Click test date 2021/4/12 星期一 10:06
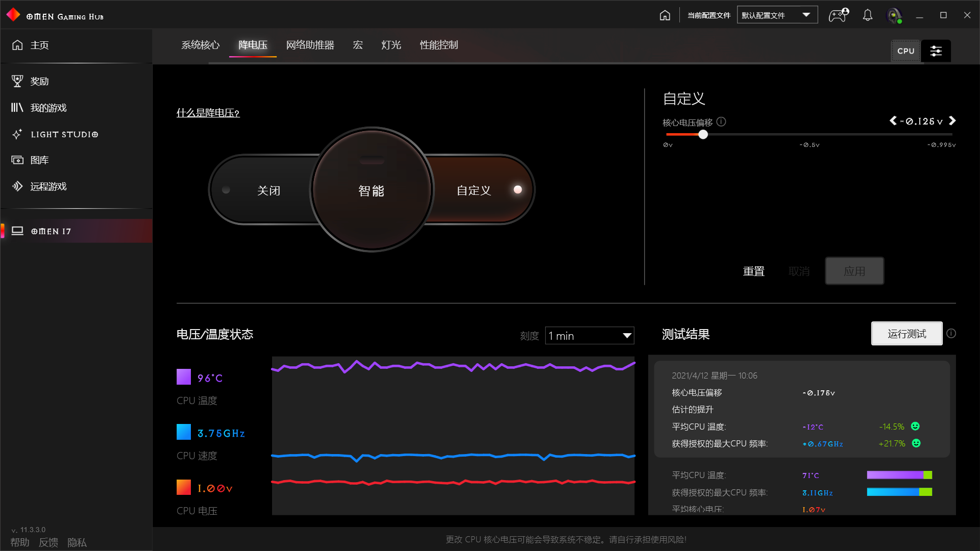Image resolution: width=980 pixels, height=551 pixels. coord(714,375)
